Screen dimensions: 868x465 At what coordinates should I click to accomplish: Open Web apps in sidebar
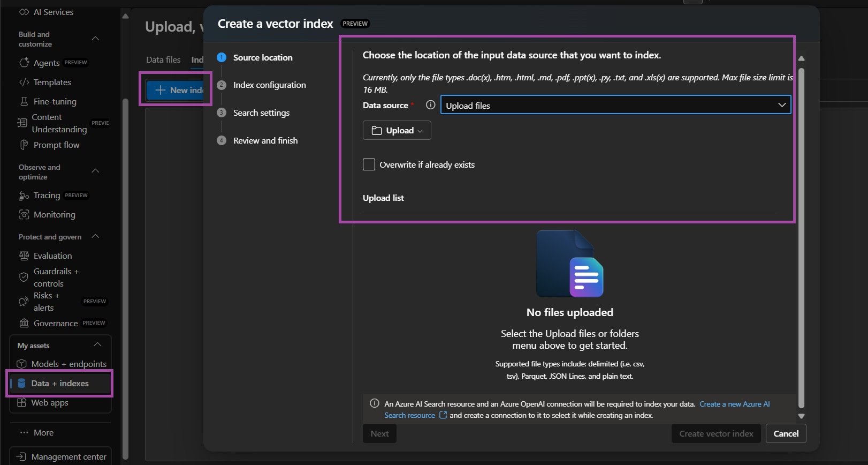pos(50,402)
